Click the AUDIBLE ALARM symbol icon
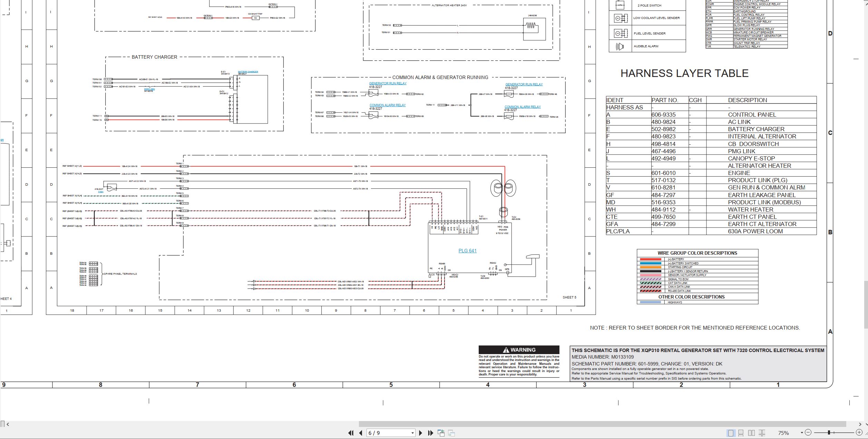Image resolution: width=868 pixels, height=439 pixels. tap(620, 46)
